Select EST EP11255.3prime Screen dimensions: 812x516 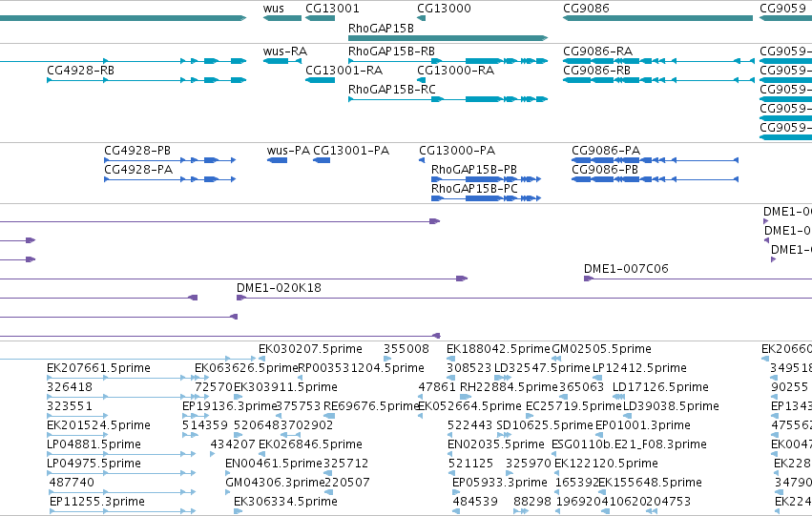click(96, 502)
